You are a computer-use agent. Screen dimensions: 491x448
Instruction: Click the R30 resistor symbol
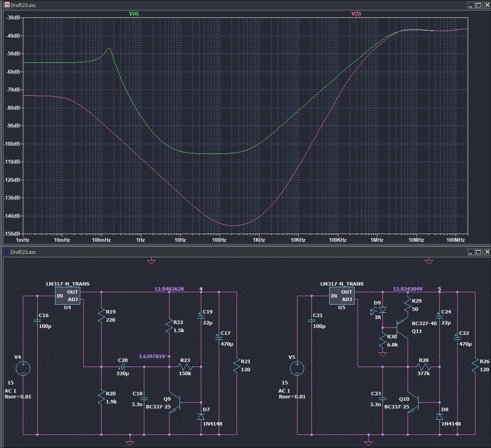(x=382, y=341)
